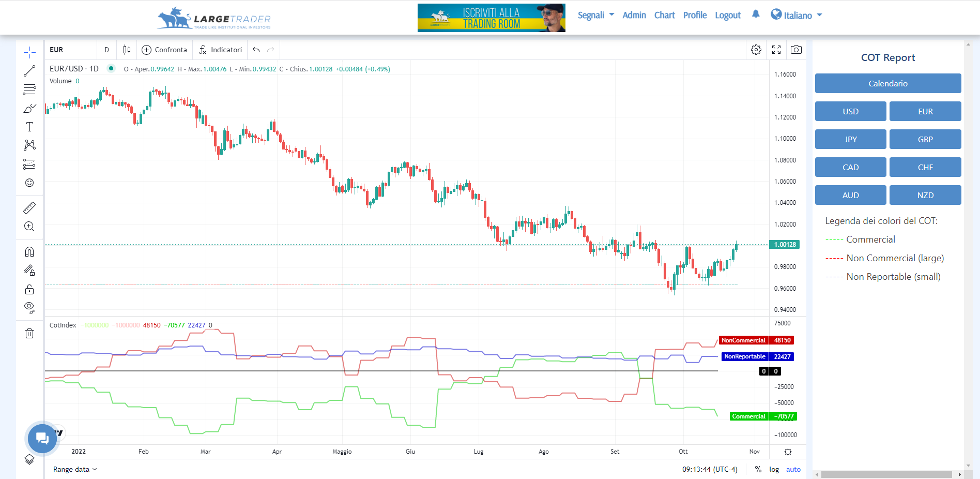Open the Profile page
Screen dimensions: 980x479
(695, 15)
